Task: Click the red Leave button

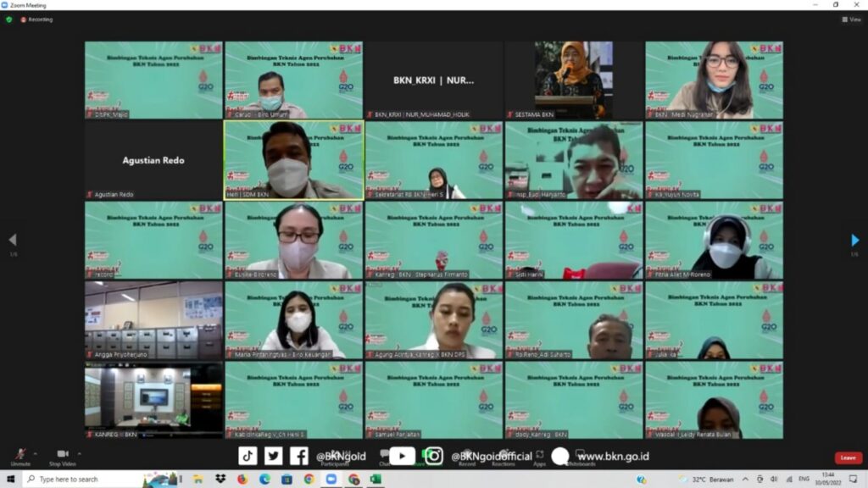Action: click(848, 457)
